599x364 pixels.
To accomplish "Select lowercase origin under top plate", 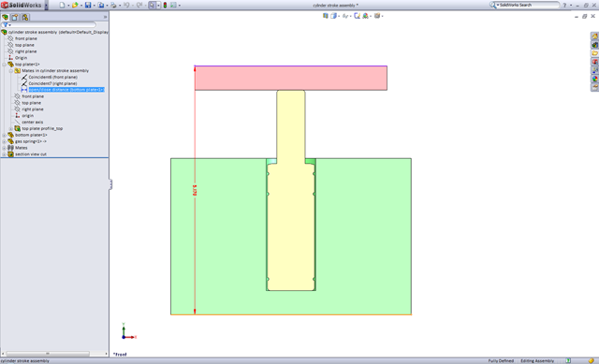I will [27, 116].
